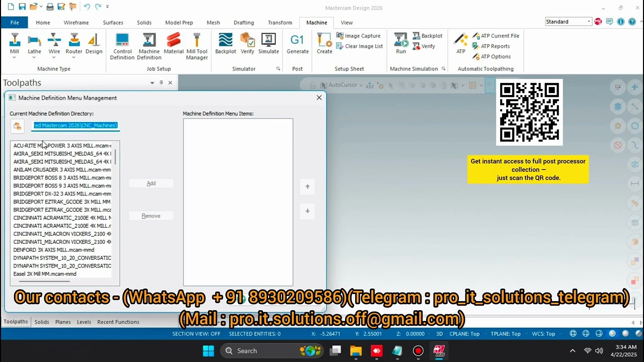Expand the Lathe dropdown arrow
The image size is (644, 362).
point(34,57)
